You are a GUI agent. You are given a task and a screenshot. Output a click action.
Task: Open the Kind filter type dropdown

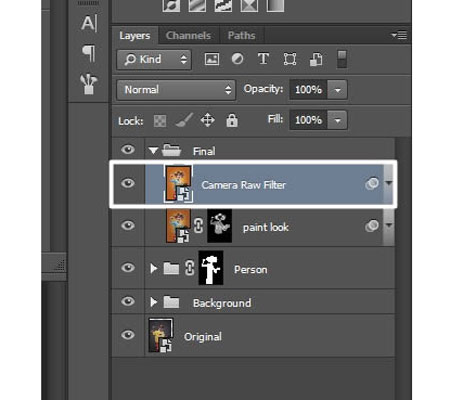[x=154, y=60]
